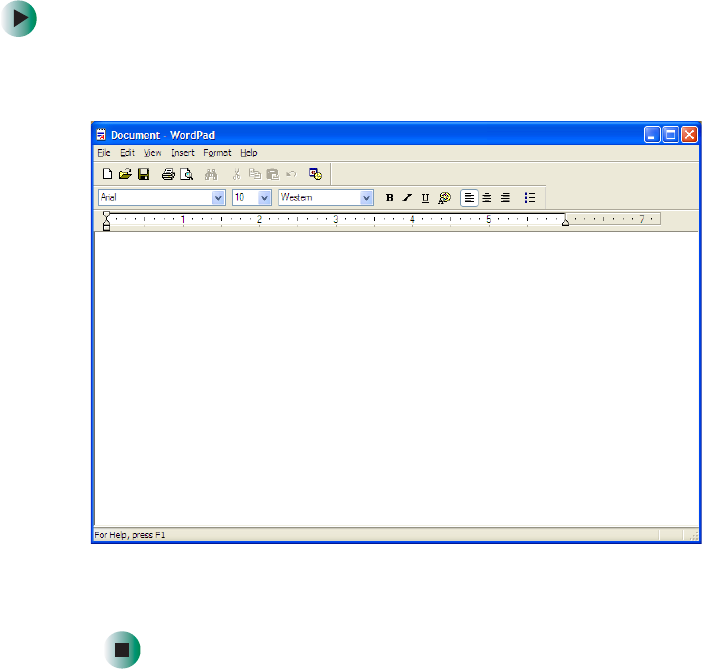Image resolution: width=702 pixels, height=669 pixels.
Task: Create a new document with New icon
Action: point(107,174)
